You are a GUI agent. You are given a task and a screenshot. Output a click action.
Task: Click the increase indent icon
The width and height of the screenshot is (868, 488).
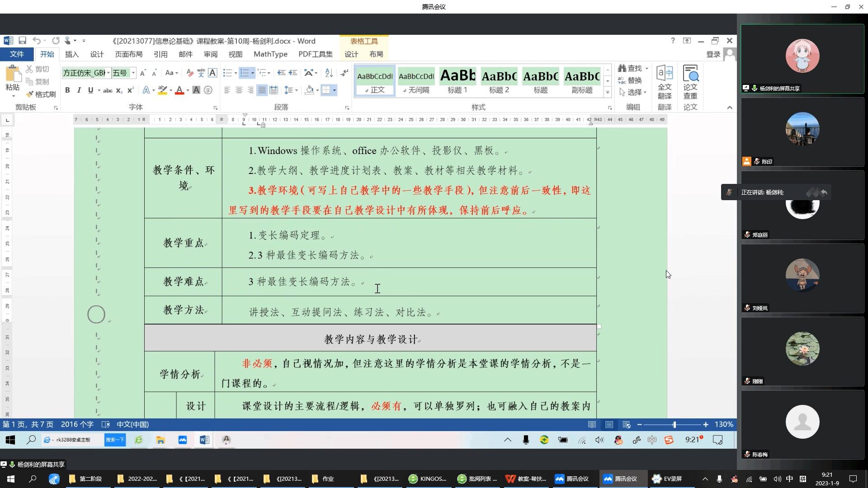pos(293,73)
